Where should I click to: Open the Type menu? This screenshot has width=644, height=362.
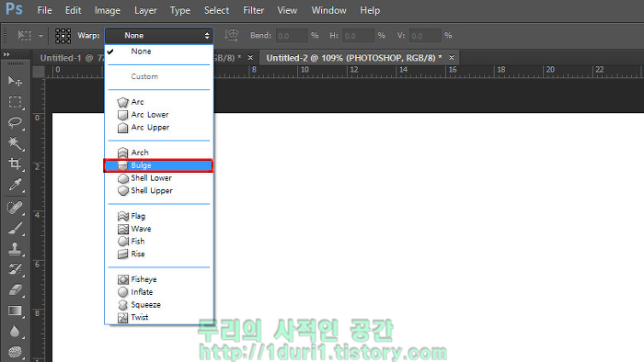click(180, 10)
